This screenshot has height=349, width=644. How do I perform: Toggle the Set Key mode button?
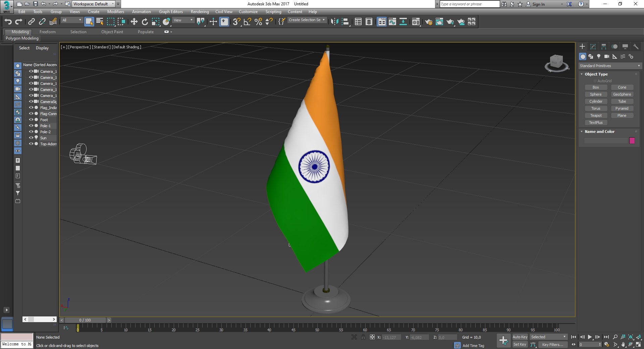click(520, 344)
